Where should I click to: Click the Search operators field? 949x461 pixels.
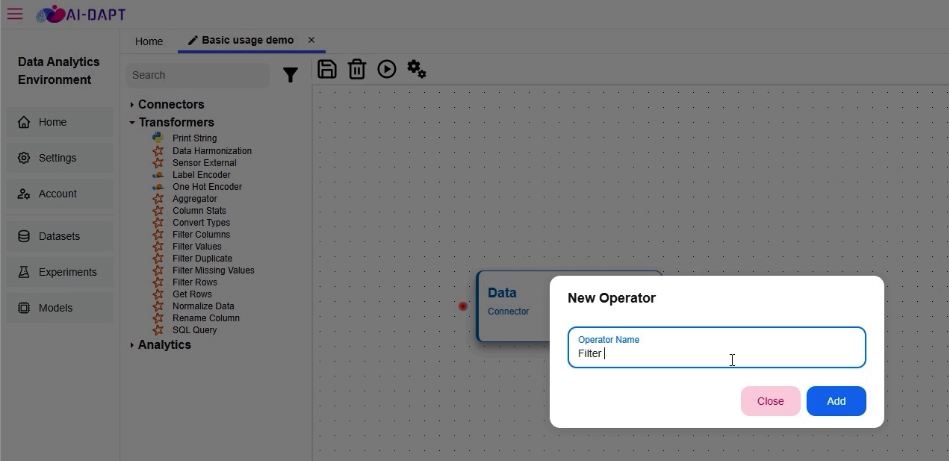pyautogui.click(x=198, y=75)
